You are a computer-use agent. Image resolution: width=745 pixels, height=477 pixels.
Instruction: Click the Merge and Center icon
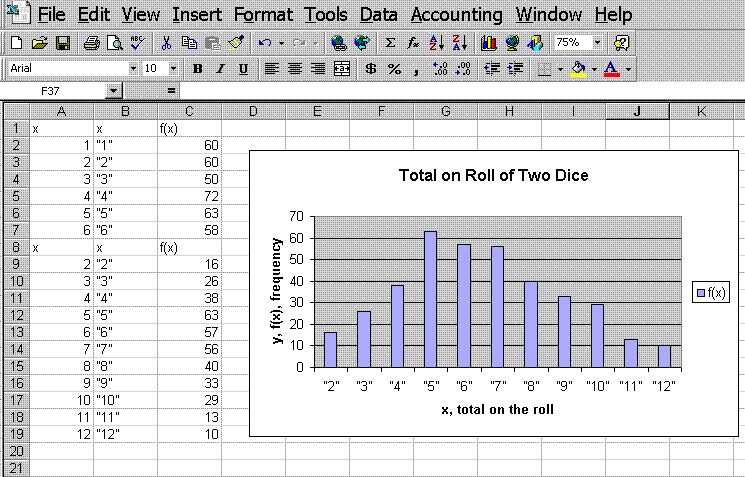(342, 69)
